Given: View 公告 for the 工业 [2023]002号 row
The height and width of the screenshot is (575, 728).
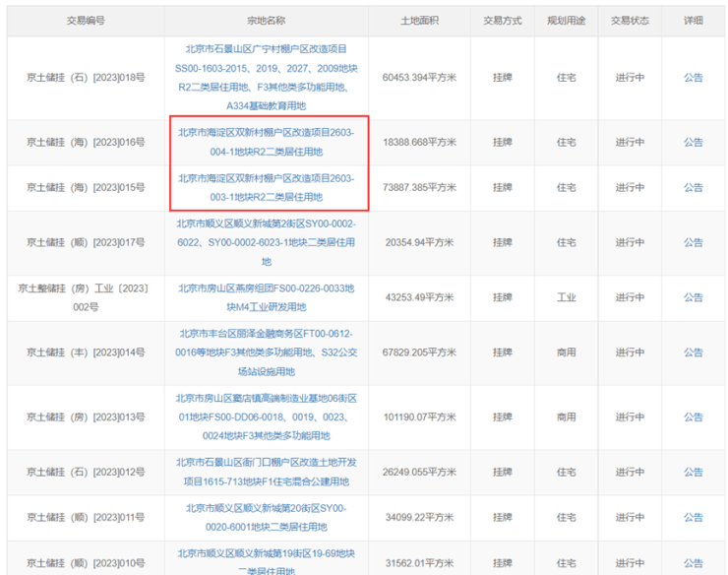Looking at the screenshot, I should [694, 297].
